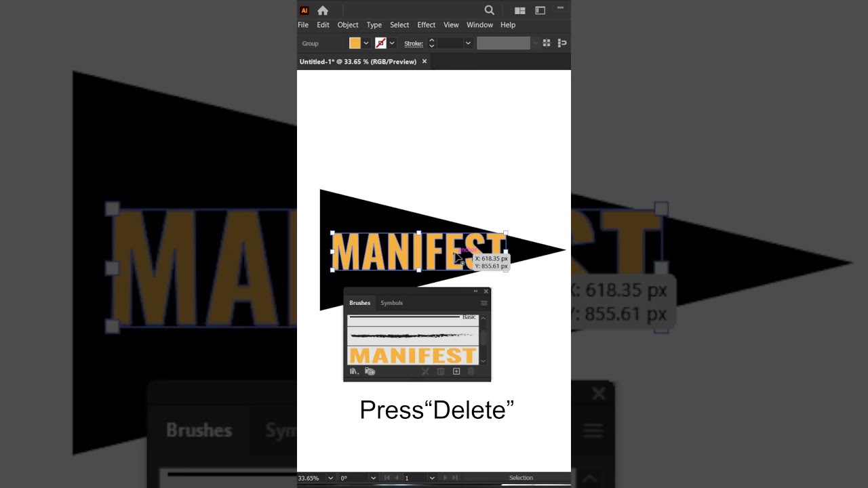The image size is (868, 488).
Task: Click the Stroke none color swatch
Action: [x=380, y=43]
